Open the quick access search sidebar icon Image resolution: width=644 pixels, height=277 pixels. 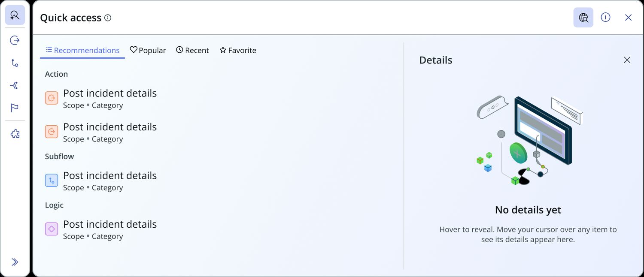click(x=15, y=15)
